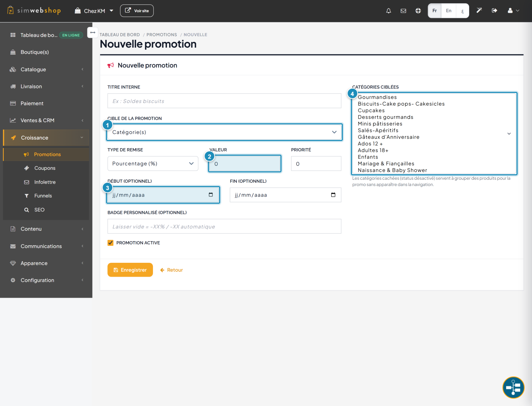The height and width of the screenshot is (406, 532).
Task: Click the Titre interne input field
Action: [224, 101]
